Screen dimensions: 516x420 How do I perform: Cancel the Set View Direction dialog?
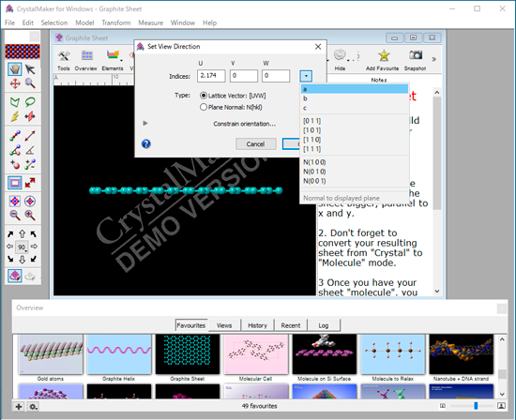coord(255,144)
